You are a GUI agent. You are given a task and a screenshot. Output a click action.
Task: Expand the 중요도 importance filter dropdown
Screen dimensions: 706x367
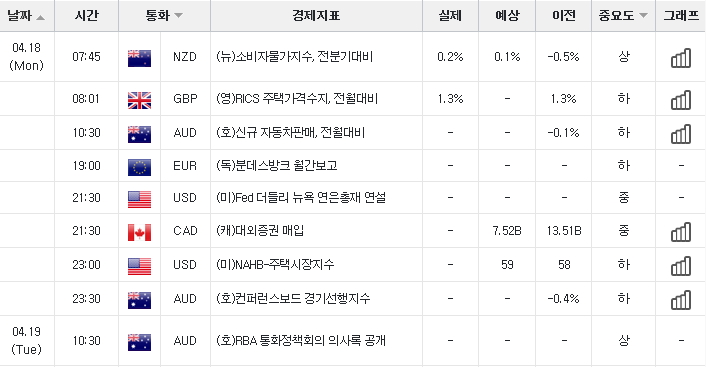(x=643, y=16)
